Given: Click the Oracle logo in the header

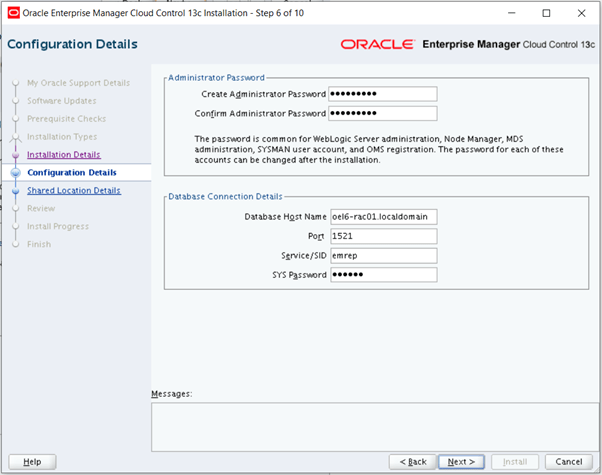Looking at the screenshot, I should (377, 45).
